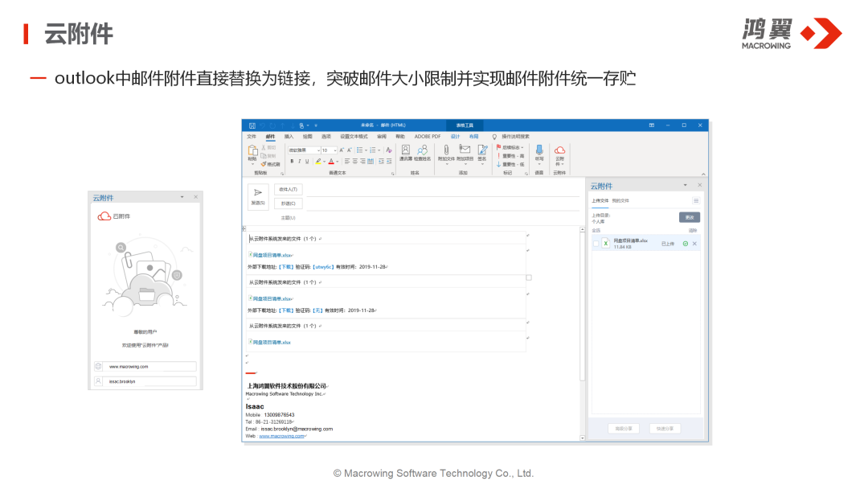
Task: Select the Upload File (上传文件) tab
Action: 600,200
